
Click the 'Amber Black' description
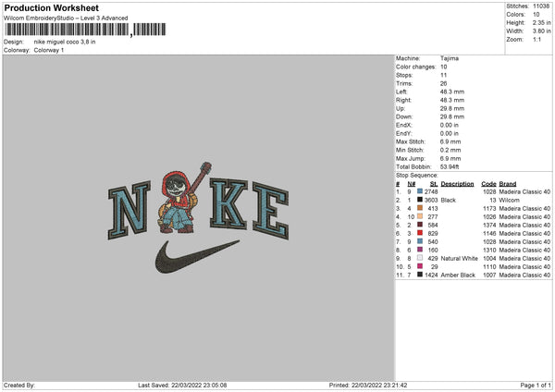tap(458, 275)
